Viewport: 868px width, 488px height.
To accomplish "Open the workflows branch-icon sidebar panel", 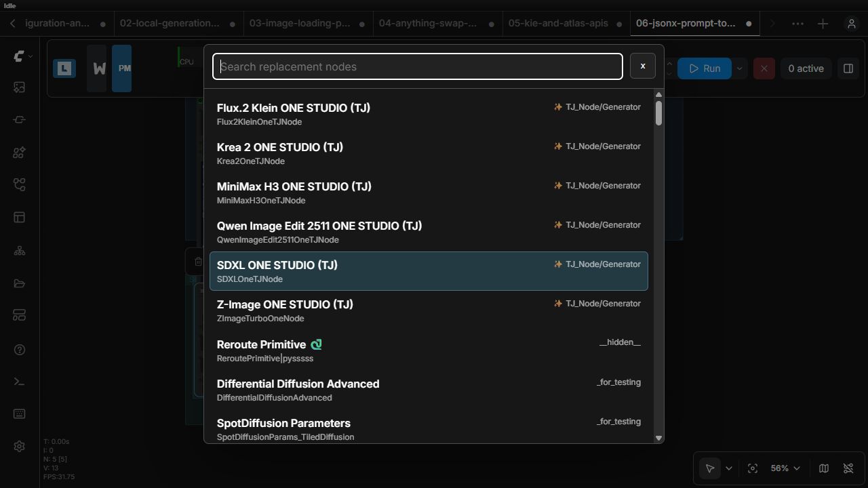I will pyautogui.click(x=19, y=185).
